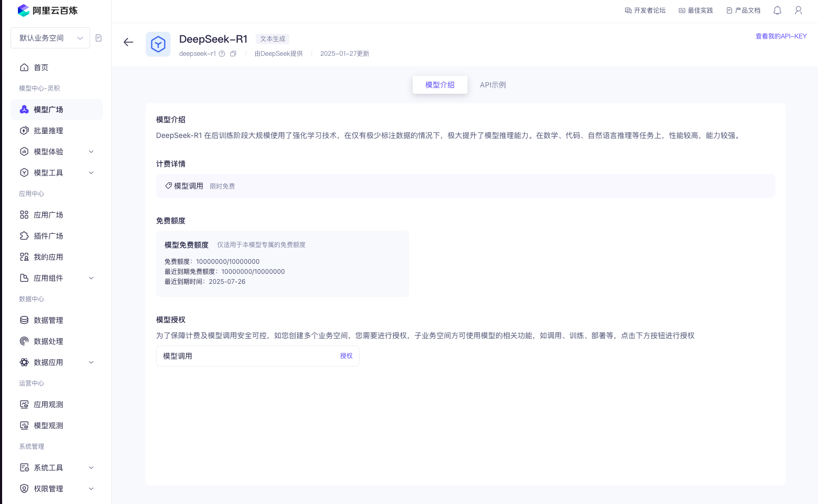Click the 数据处理 sidebar icon
The image size is (818, 504).
click(24, 341)
